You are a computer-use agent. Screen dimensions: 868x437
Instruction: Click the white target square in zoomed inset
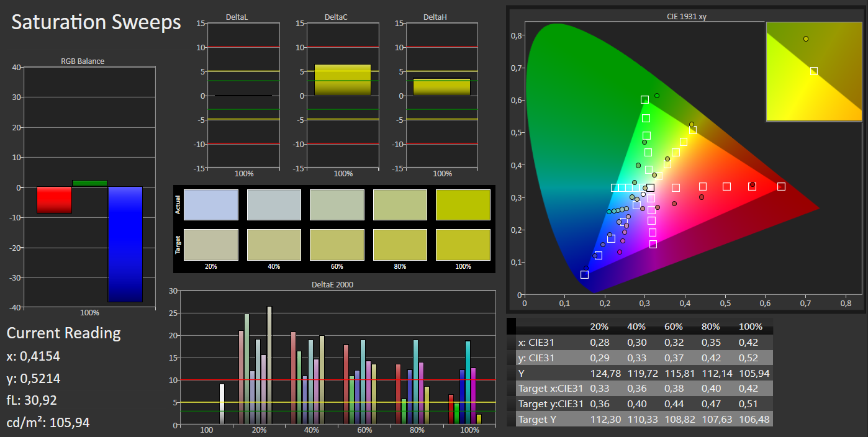(814, 71)
